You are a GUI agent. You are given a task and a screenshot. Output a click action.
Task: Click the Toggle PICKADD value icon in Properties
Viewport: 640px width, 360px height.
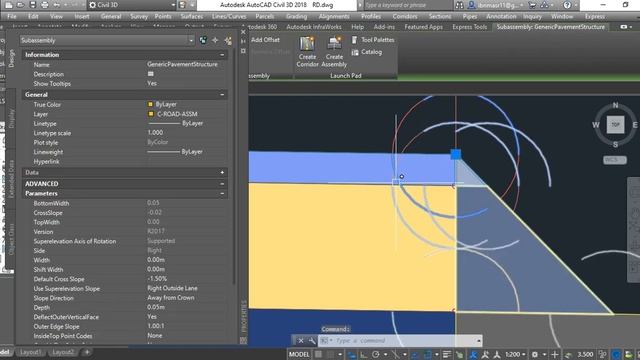coord(203,40)
